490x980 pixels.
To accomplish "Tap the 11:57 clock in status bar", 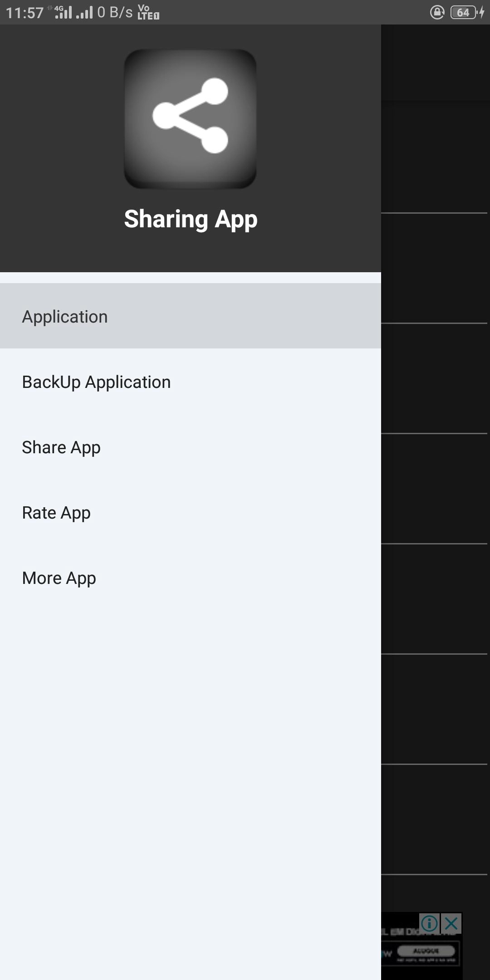I will (x=24, y=12).
